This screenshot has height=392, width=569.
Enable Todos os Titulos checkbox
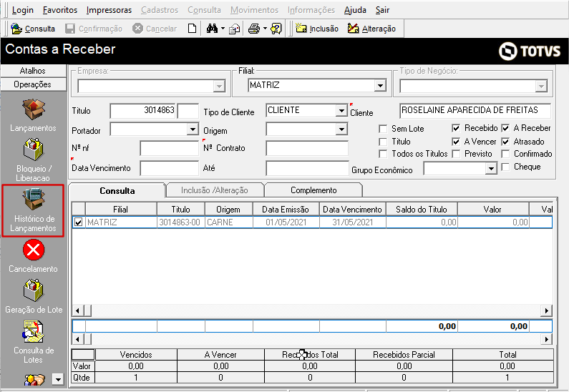click(383, 154)
